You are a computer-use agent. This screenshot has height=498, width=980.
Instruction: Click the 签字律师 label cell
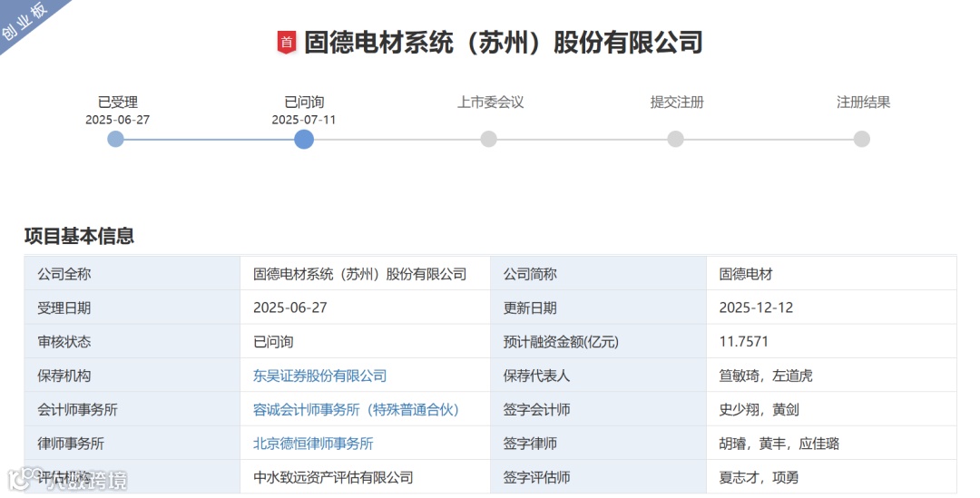point(598,444)
